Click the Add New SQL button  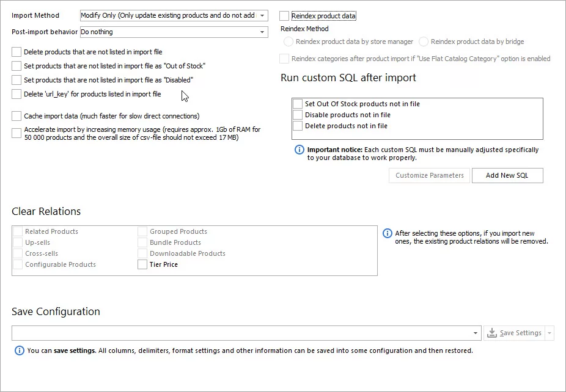click(x=507, y=176)
